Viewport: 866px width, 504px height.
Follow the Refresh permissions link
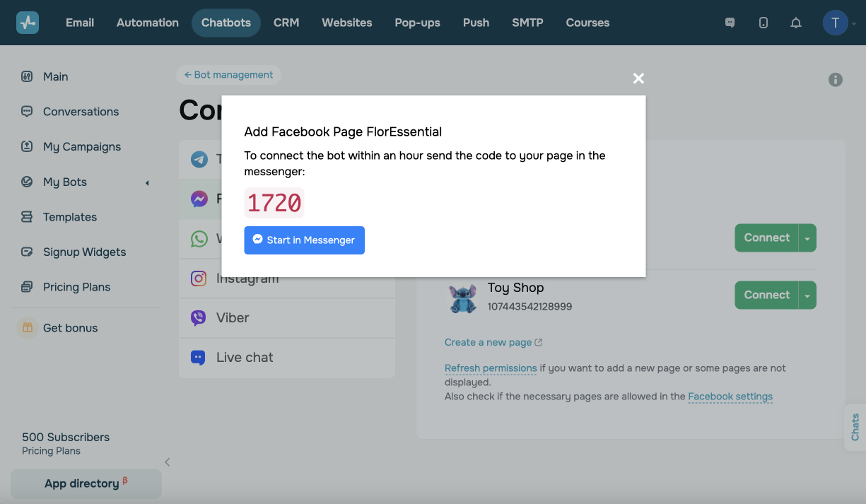[x=491, y=368]
